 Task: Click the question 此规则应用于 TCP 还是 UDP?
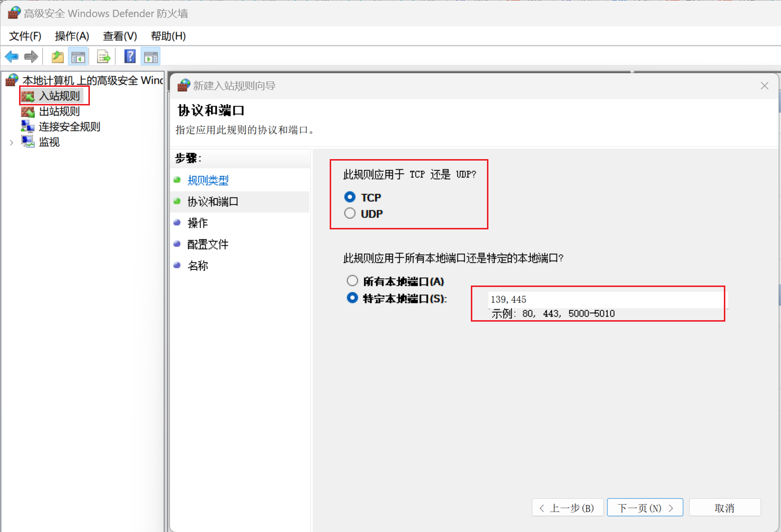[x=409, y=174]
